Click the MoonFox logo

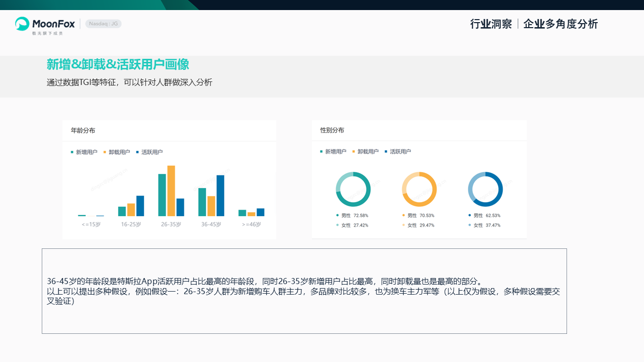point(45,24)
